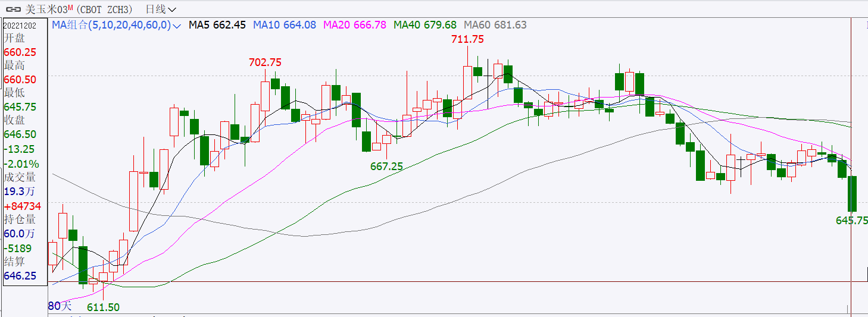Click the contract title 美玉米03 (CBOT ZCH3)
The height and width of the screenshot is (317, 868).
pos(79,10)
